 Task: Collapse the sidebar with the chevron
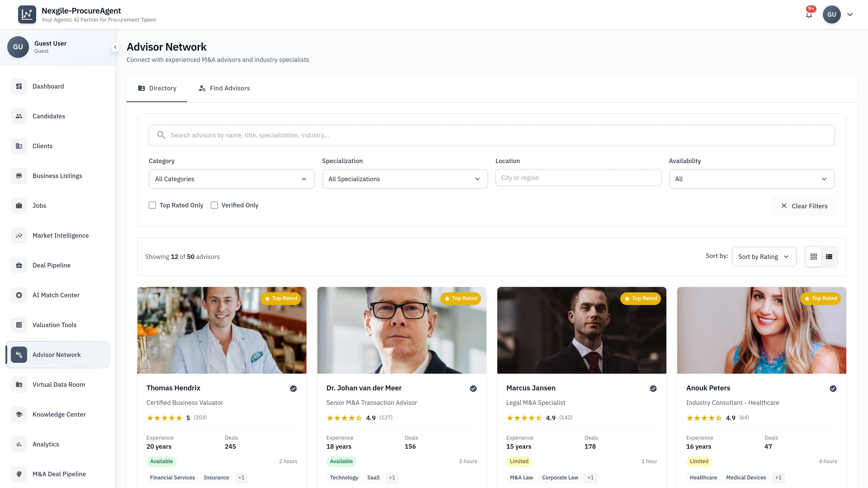[115, 47]
